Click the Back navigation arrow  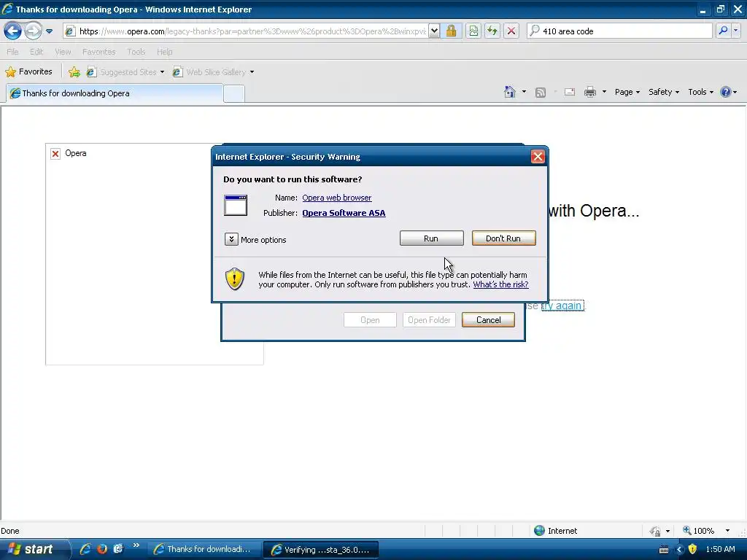coord(13,31)
